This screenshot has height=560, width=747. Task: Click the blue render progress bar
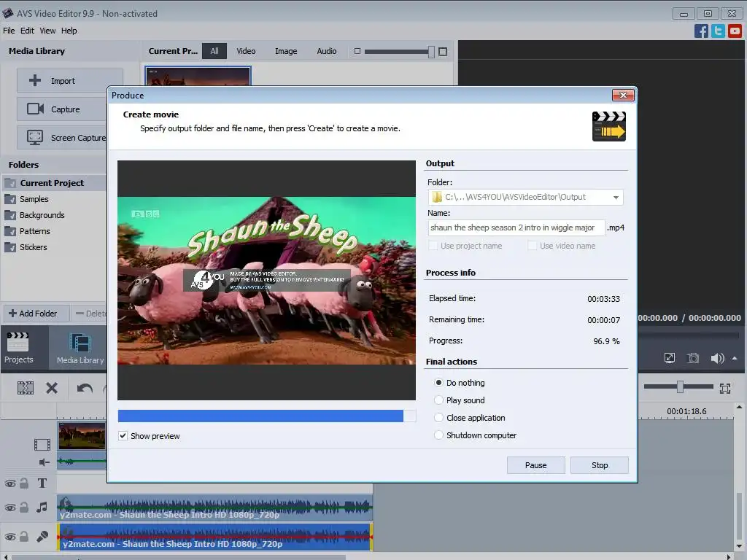(x=260, y=416)
